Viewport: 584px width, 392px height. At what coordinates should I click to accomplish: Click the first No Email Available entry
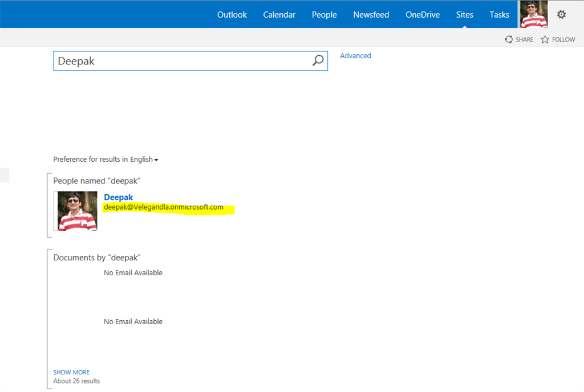click(133, 273)
